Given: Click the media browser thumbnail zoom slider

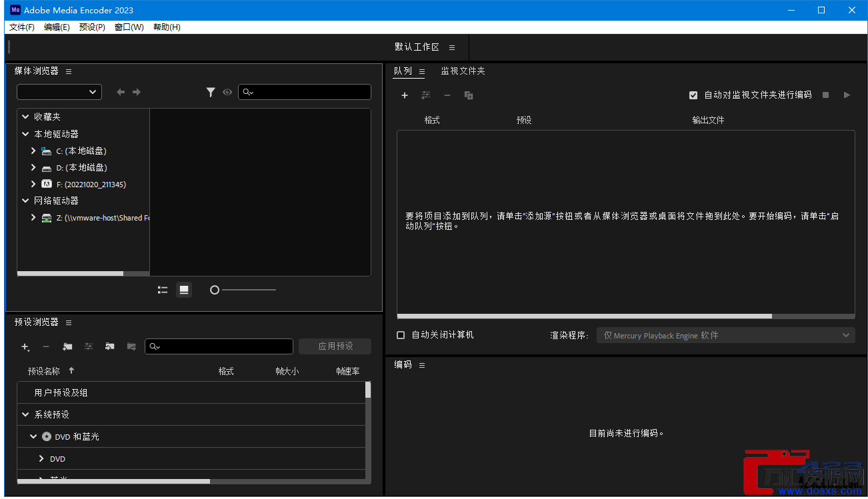Looking at the screenshot, I should pyautogui.click(x=243, y=290).
